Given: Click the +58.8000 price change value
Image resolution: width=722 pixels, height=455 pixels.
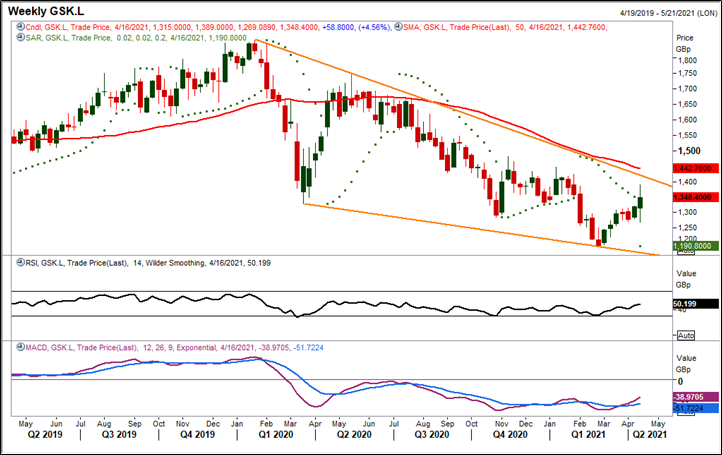Looking at the screenshot, I should (x=338, y=27).
